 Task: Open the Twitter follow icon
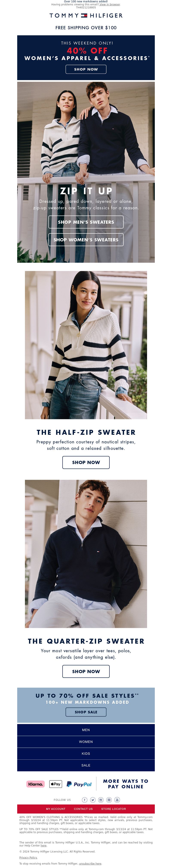[x=93, y=800]
